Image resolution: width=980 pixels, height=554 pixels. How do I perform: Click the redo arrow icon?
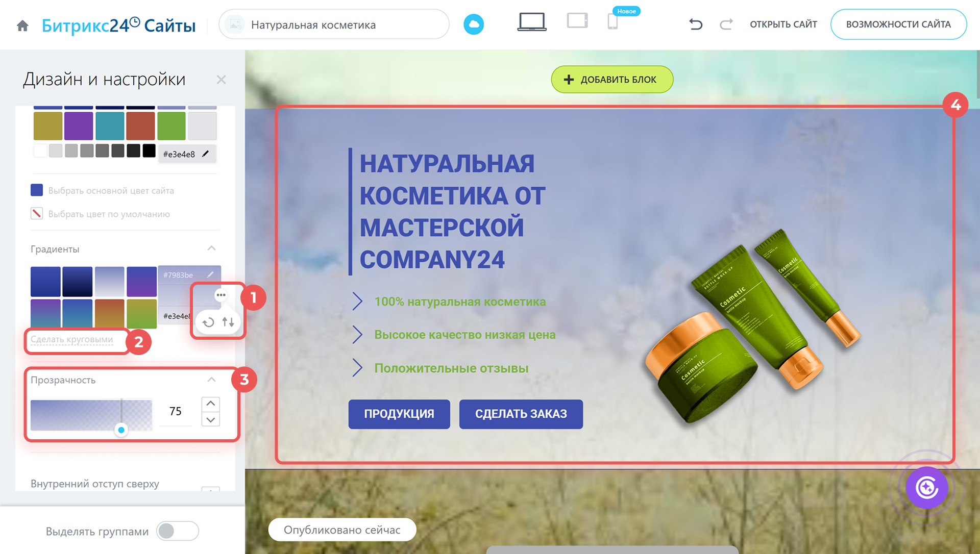click(726, 24)
